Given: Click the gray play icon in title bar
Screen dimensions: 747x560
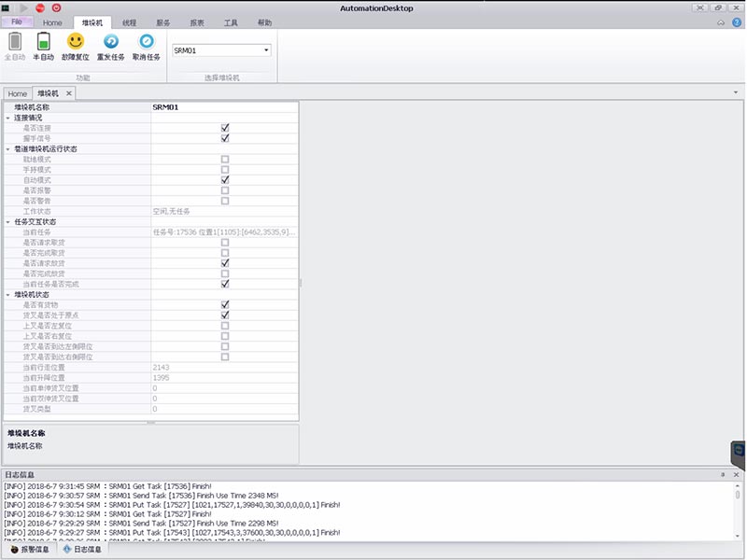Looking at the screenshot, I should (x=22, y=7).
